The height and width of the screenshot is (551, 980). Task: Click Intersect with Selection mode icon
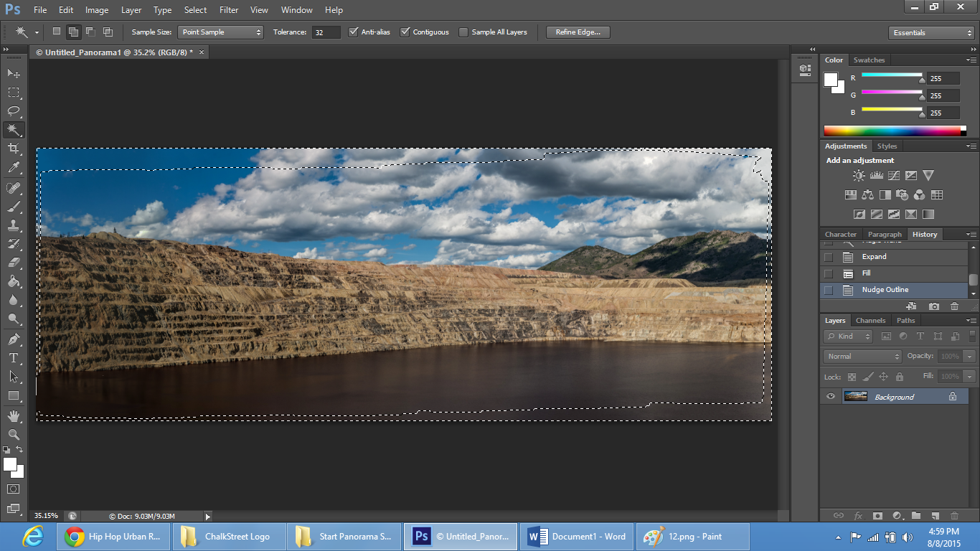(x=108, y=32)
